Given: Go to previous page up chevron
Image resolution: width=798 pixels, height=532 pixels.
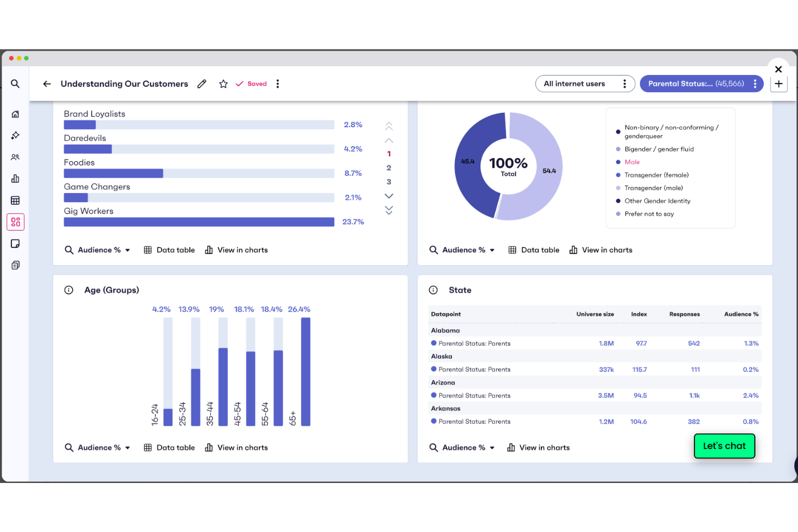Looking at the screenshot, I should (x=389, y=140).
